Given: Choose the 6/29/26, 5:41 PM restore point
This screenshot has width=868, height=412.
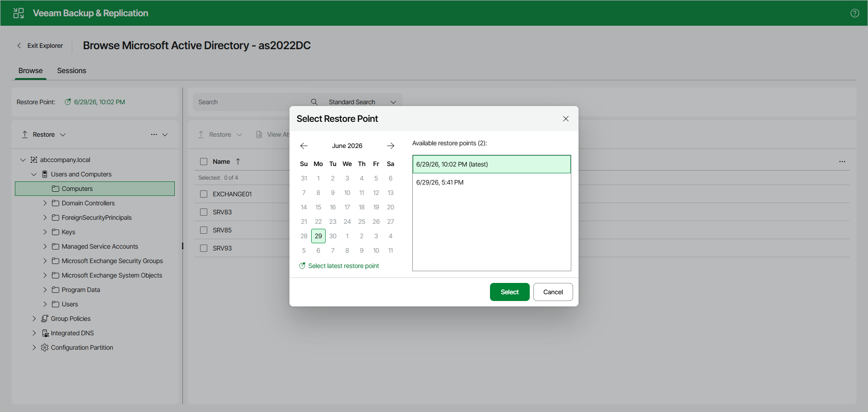Looking at the screenshot, I should 491,182.
